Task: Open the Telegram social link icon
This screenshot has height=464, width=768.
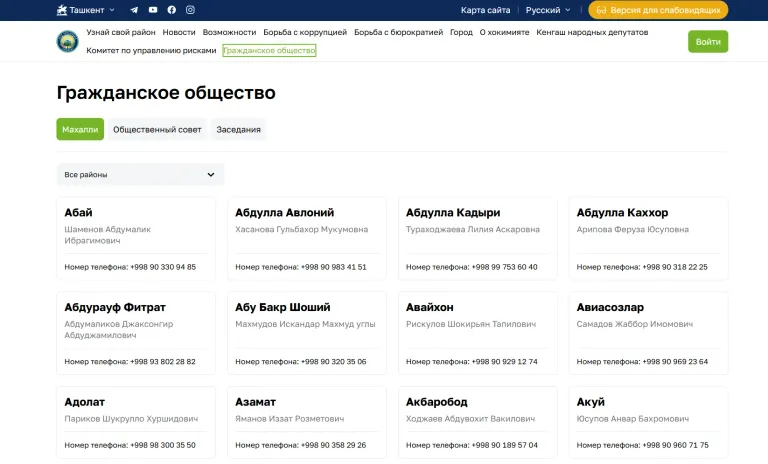Action: click(134, 10)
